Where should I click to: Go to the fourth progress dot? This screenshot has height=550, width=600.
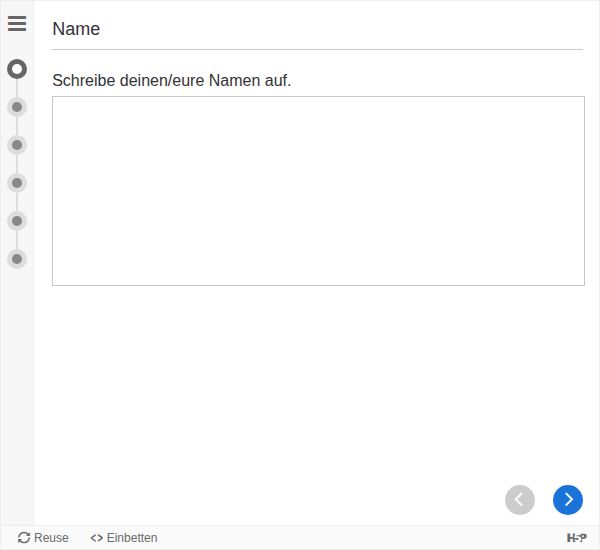[17, 183]
